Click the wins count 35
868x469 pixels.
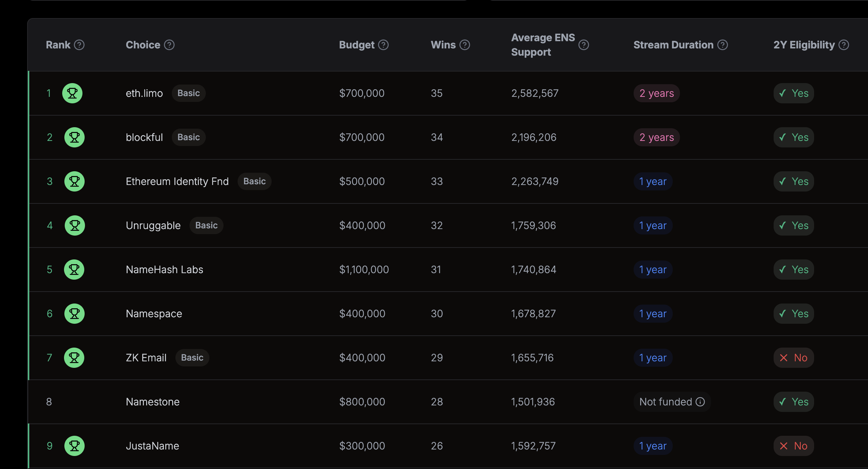[437, 93]
